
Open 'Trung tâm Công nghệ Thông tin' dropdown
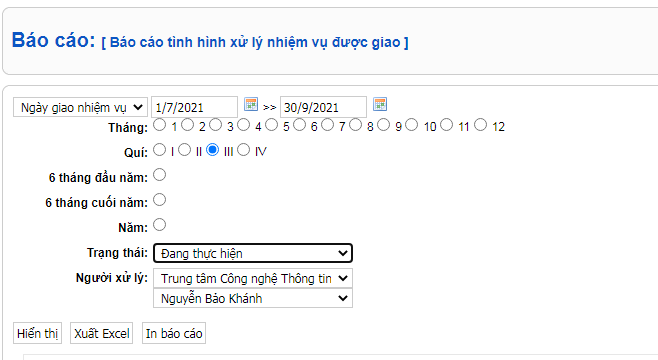[x=253, y=278]
